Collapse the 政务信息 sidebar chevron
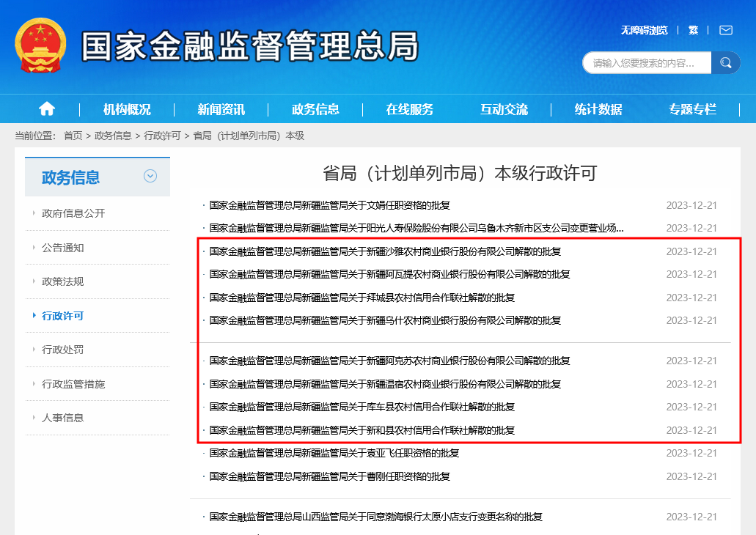This screenshot has width=756, height=535. 150,176
